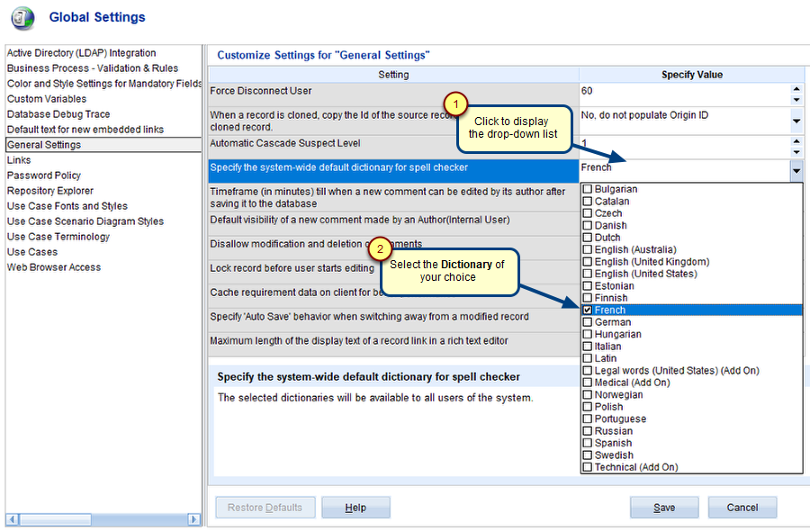Check the Danish dictionary option
Viewport: 810px width, 532px height.
[588, 225]
